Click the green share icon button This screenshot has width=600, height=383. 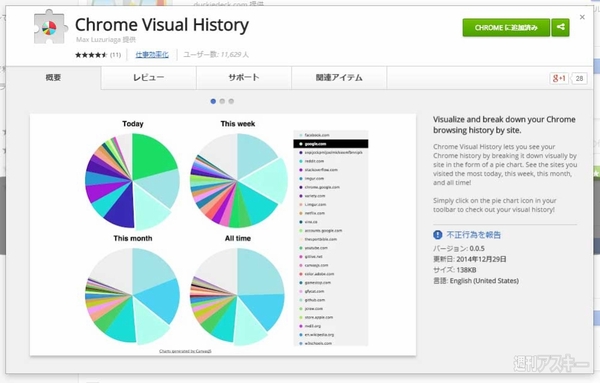(x=560, y=28)
